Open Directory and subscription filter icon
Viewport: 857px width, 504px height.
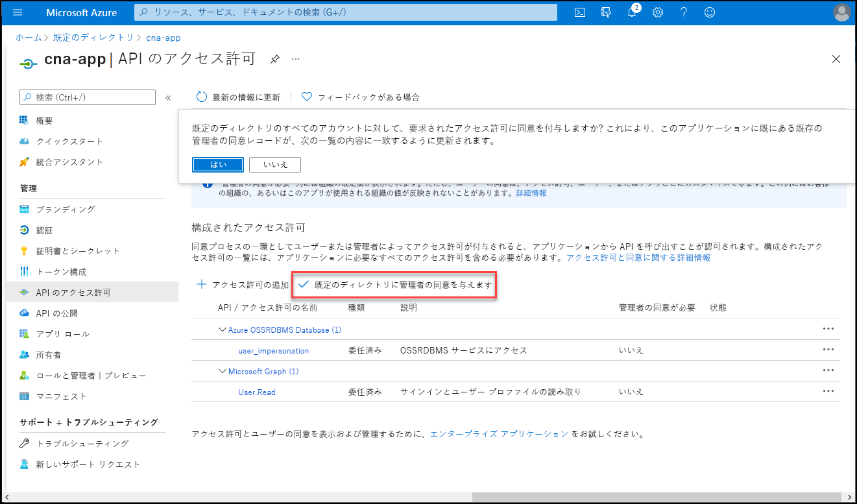click(x=607, y=12)
